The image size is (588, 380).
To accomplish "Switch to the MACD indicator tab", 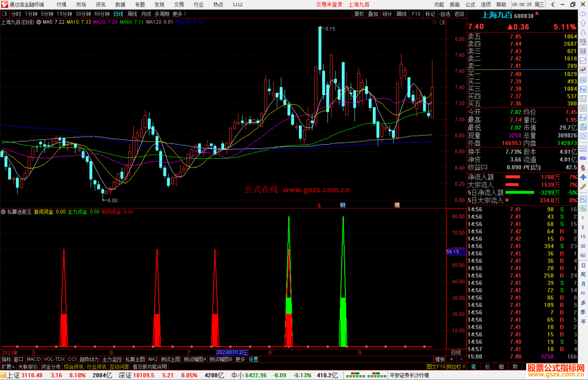I will click(x=34, y=359).
